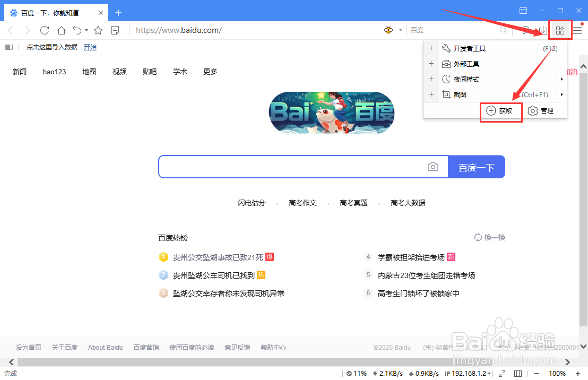Click the 管理 extensions button
The width and height of the screenshot is (588, 380).
point(541,111)
